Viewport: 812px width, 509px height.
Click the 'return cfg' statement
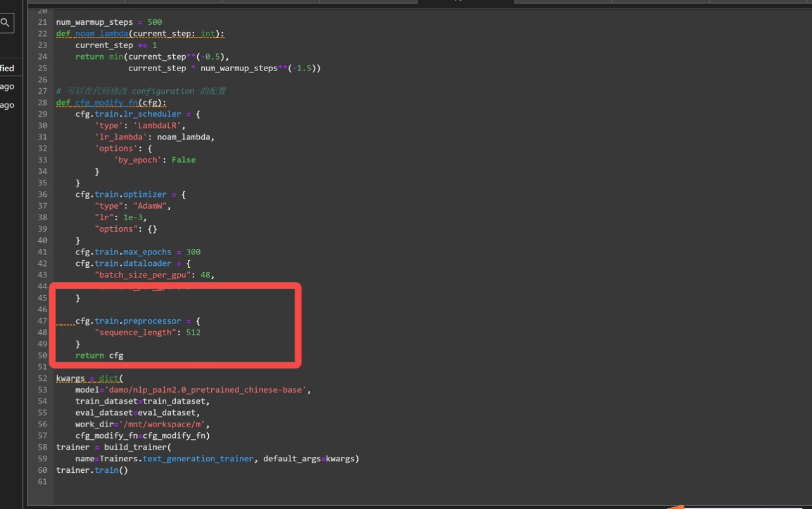point(100,355)
